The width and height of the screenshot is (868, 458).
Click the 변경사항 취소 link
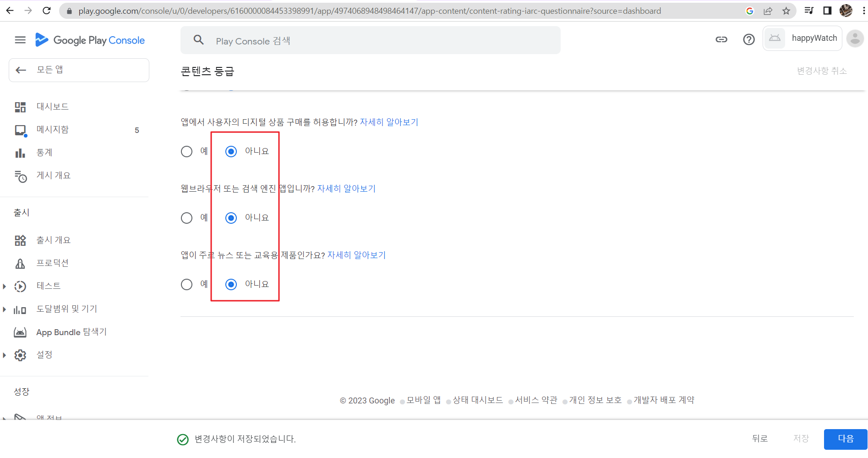(822, 71)
